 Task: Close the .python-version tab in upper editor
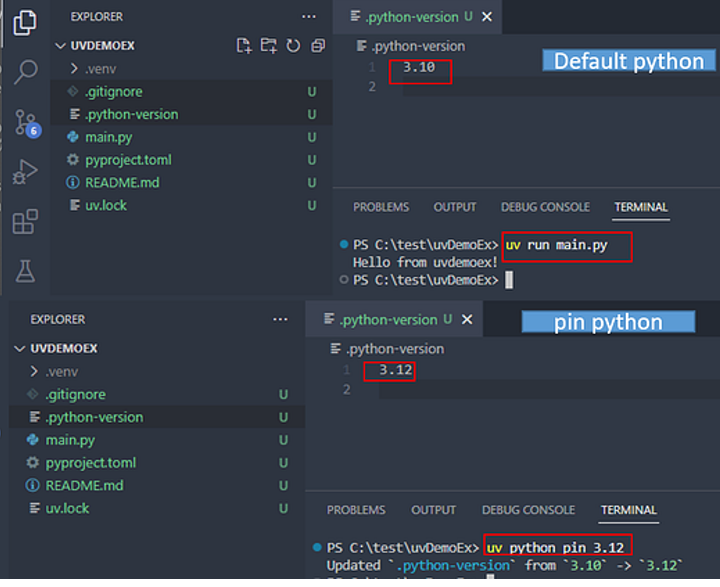pos(487,17)
